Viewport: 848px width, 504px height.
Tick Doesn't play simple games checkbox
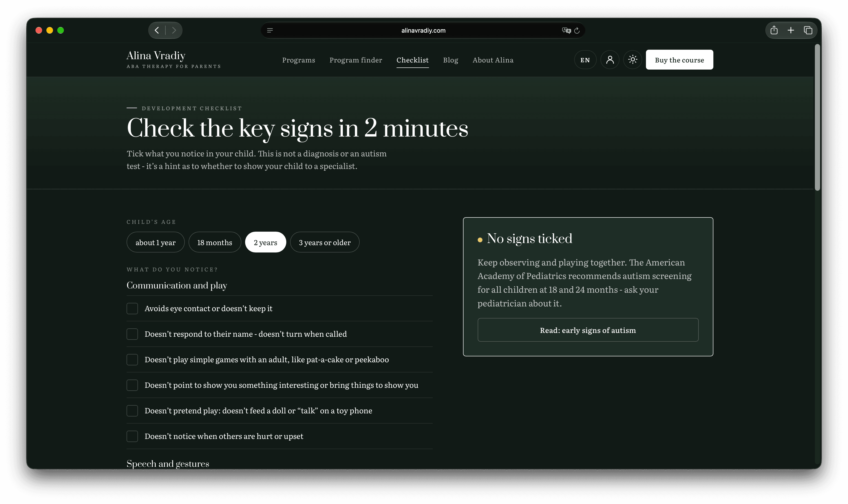pyautogui.click(x=132, y=360)
